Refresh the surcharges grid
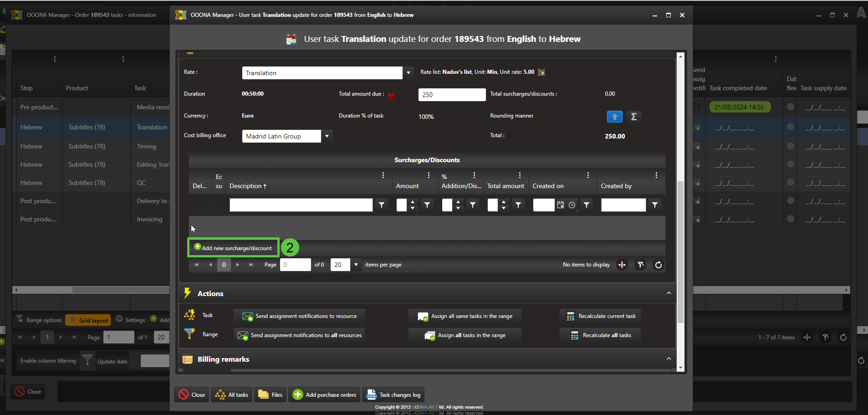 tap(658, 265)
